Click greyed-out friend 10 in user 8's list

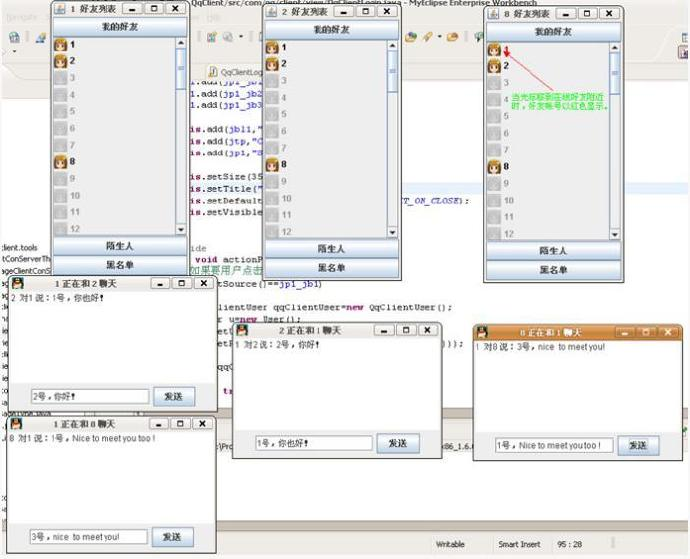[x=495, y=199]
